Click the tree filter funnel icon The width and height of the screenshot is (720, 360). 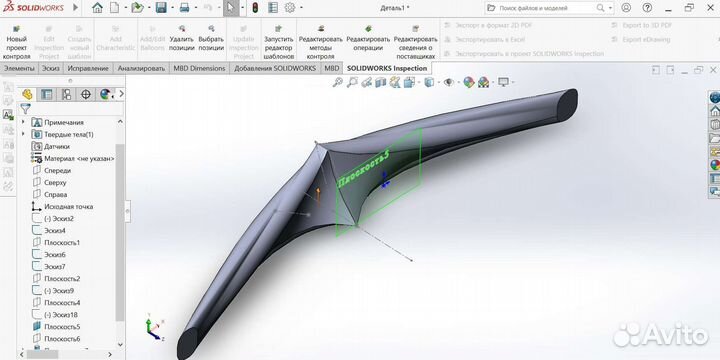tap(25, 109)
